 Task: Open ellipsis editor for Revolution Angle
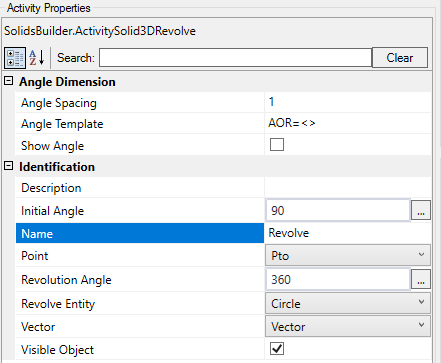tap(421, 279)
